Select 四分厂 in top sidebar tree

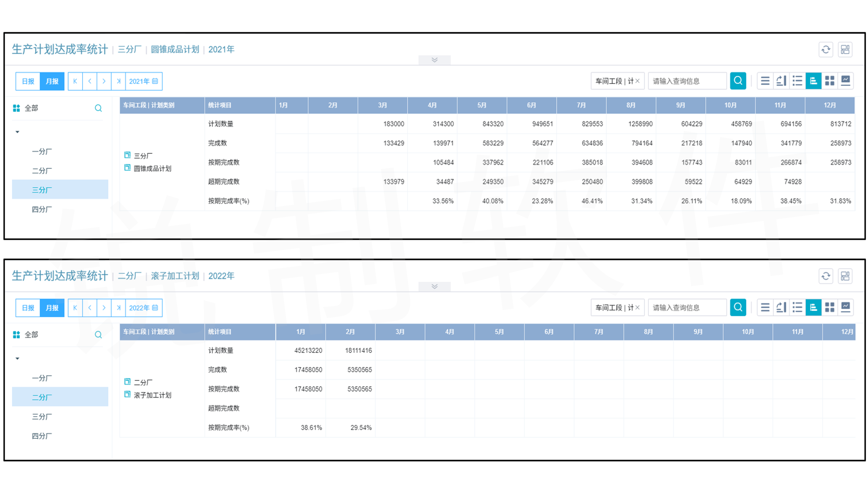[42, 209]
